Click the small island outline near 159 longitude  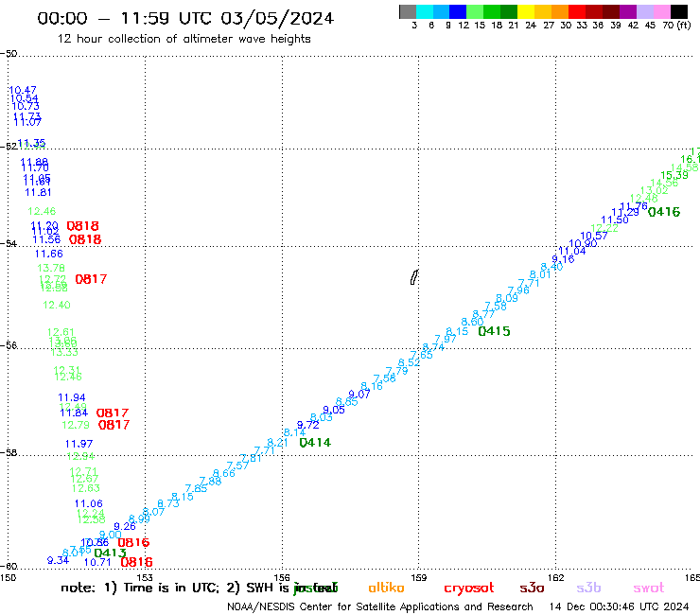coord(413,277)
